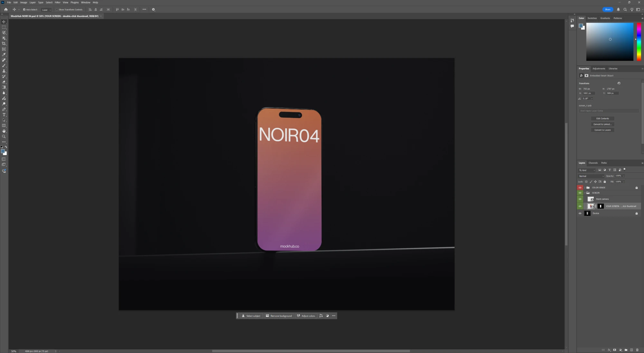The image size is (644, 353).
Task: Select the Pen tool
Action: click(x=4, y=109)
